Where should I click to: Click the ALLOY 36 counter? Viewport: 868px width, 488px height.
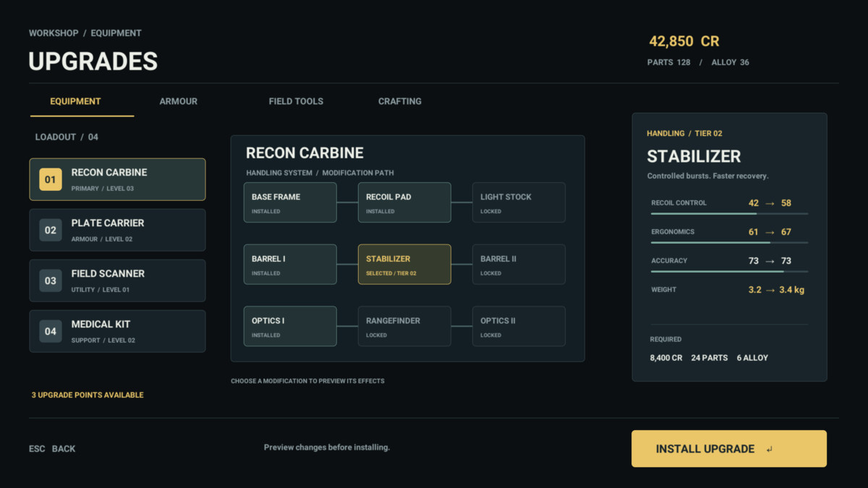731,63
